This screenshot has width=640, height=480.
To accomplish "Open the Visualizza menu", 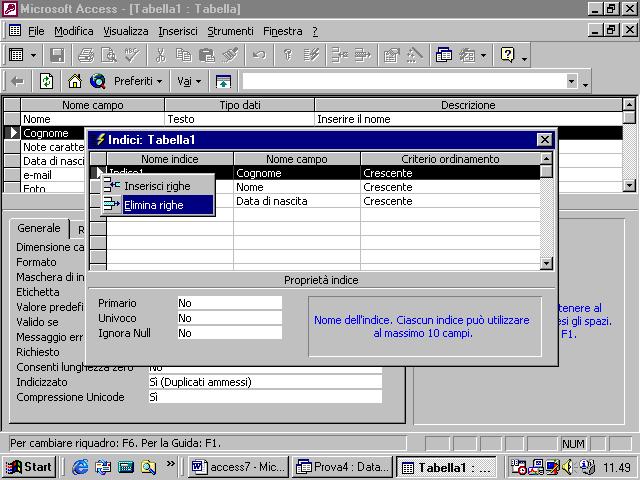I will 126,31.
